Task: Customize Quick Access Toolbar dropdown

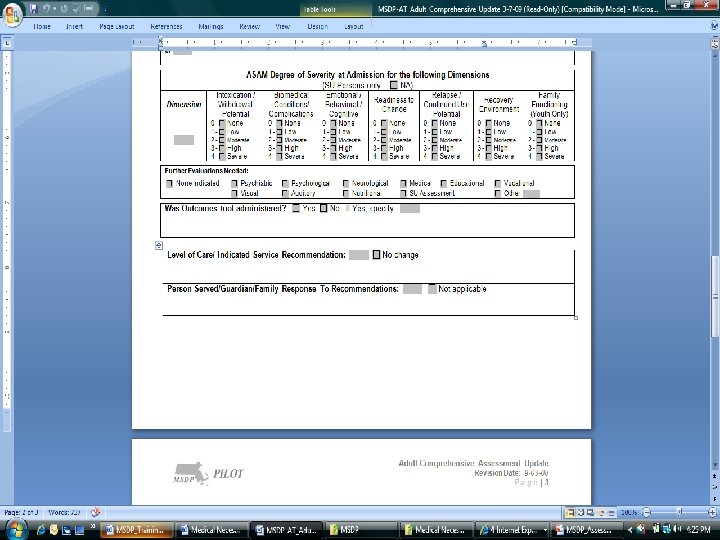Action: 105,9
